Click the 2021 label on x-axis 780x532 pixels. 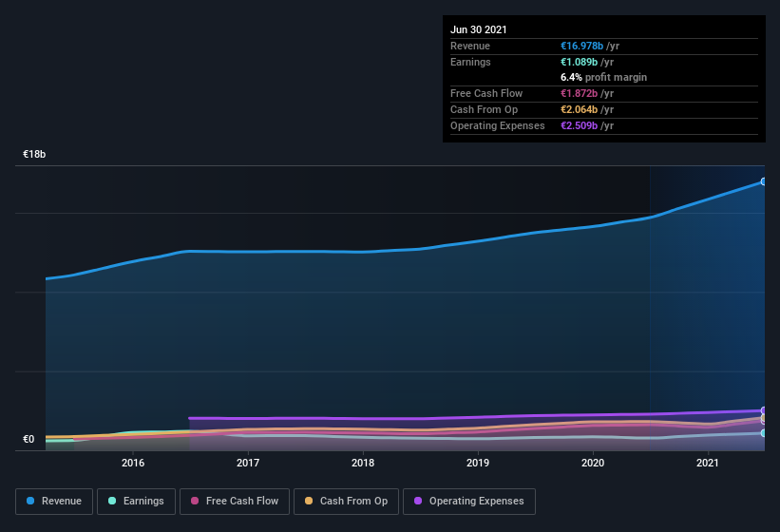tap(708, 463)
